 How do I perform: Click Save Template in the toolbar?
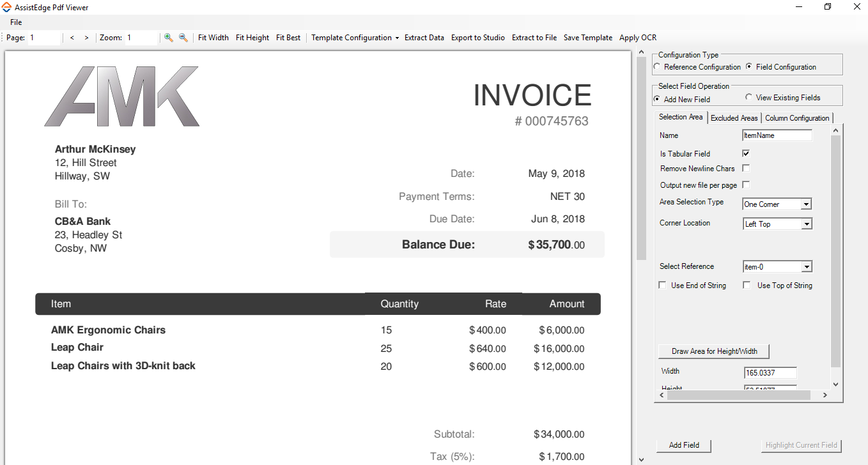(x=587, y=38)
